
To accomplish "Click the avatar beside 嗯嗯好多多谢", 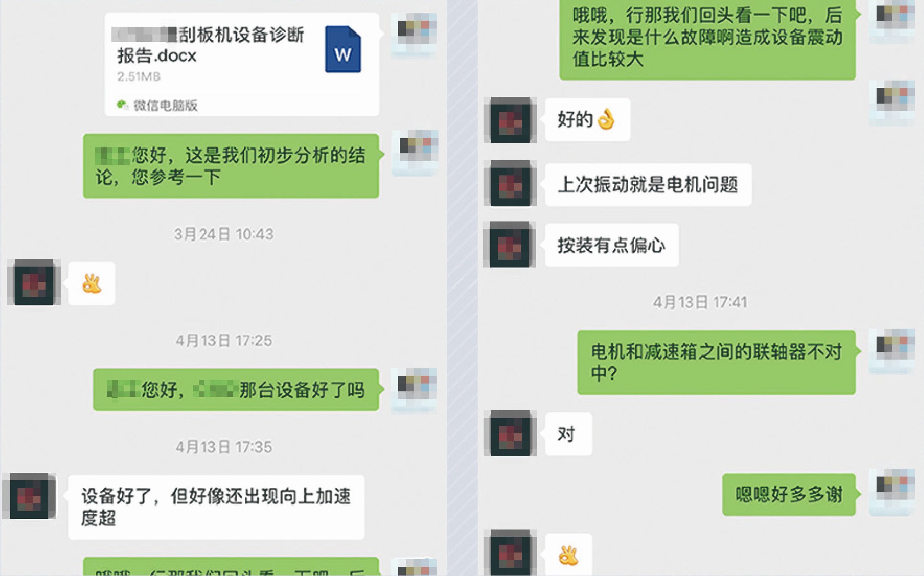I will [x=892, y=492].
